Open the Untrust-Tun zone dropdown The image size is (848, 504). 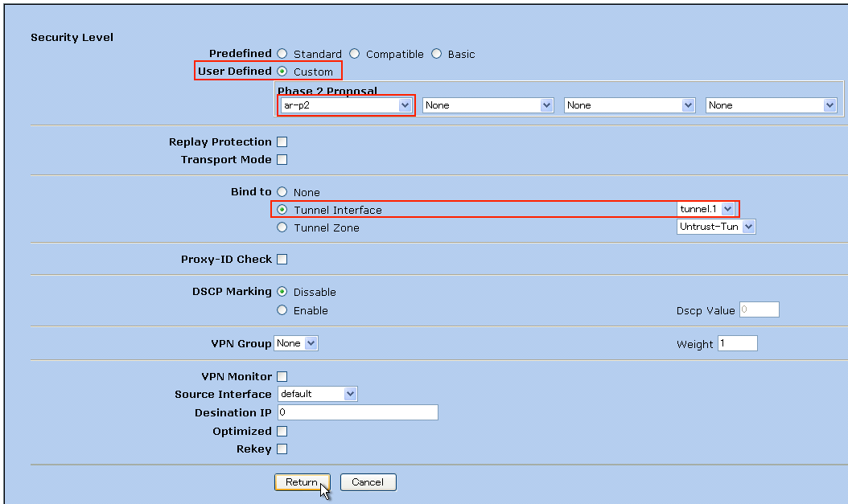pos(716,227)
